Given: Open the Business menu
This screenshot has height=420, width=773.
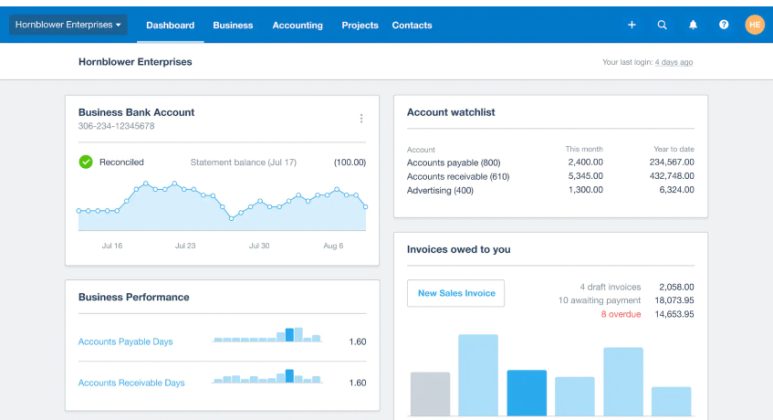Looking at the screenshot, I should [233, 25].
